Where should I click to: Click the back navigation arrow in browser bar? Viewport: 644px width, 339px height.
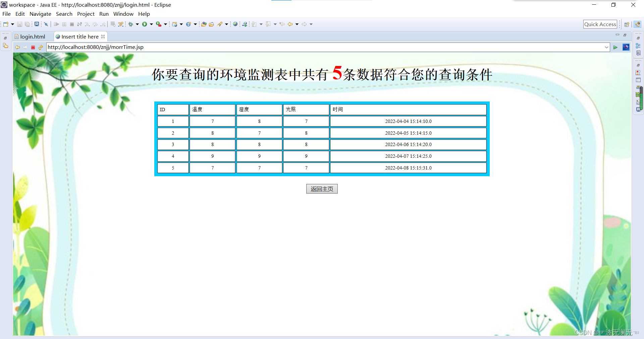[x=17, y=47]
